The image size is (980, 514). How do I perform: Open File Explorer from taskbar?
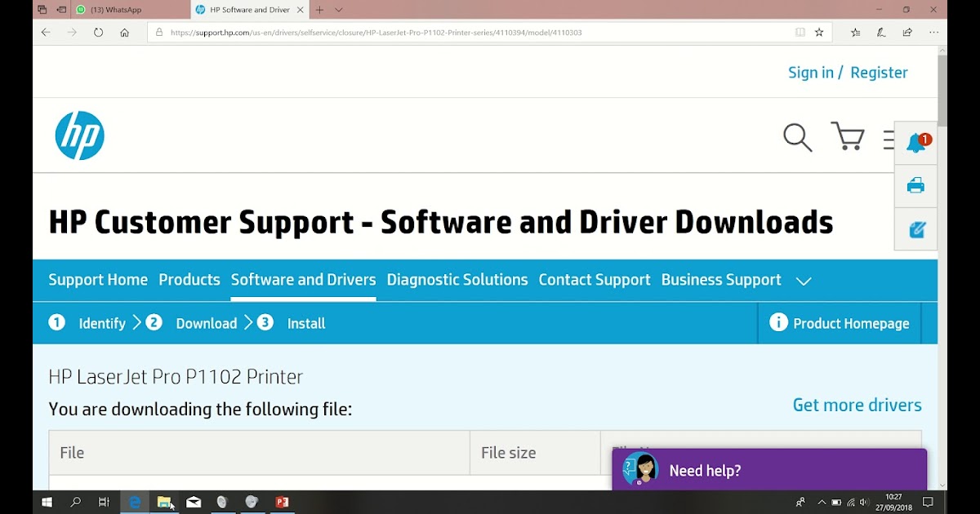click(164, 503)
